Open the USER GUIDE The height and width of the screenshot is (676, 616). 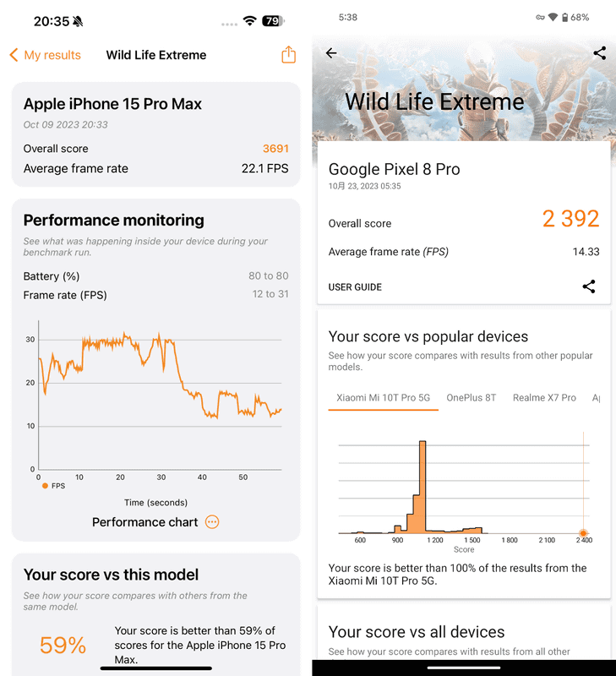pyautogui.click(x=355, y=286)
